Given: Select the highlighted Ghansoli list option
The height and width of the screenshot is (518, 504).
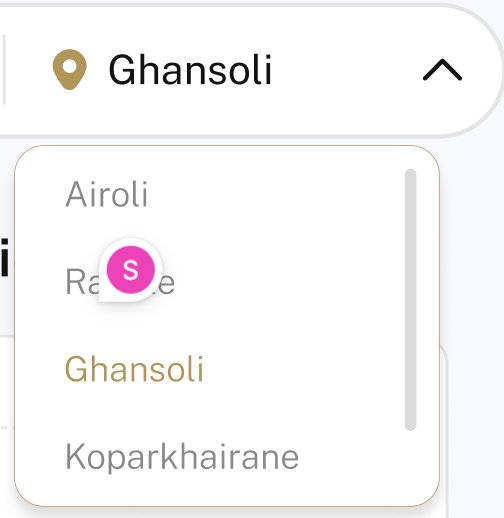Looking at the screenshot, I should point(134,369).
